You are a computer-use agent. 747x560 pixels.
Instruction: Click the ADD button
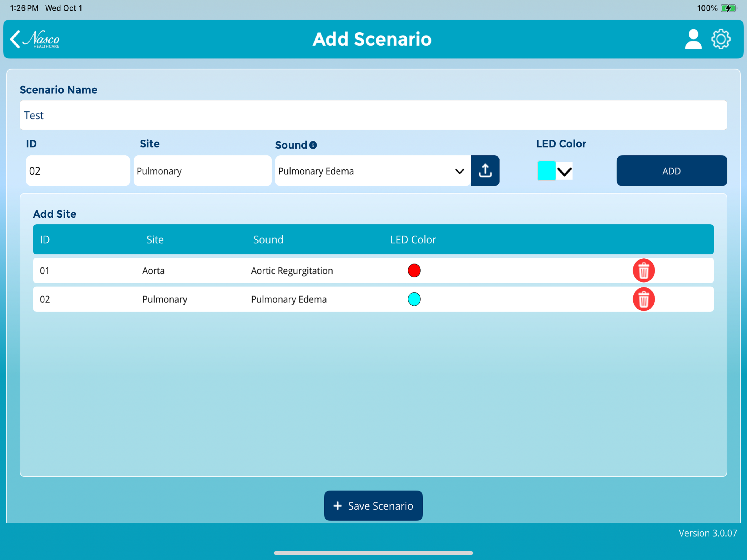click(672, 171)
